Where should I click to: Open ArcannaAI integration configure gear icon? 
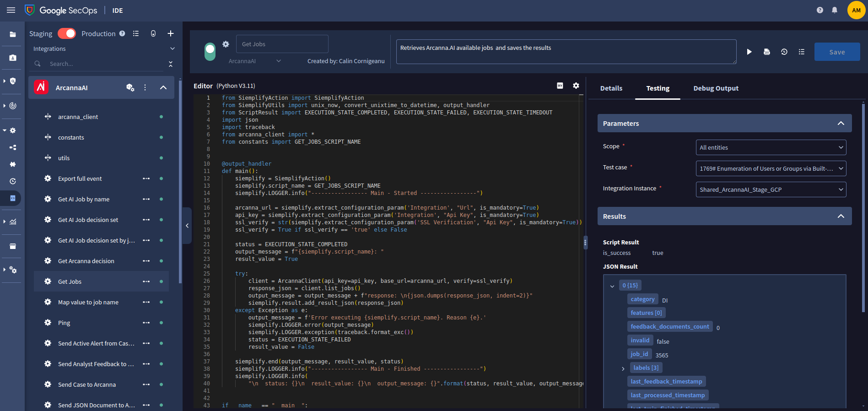point(130,87)
